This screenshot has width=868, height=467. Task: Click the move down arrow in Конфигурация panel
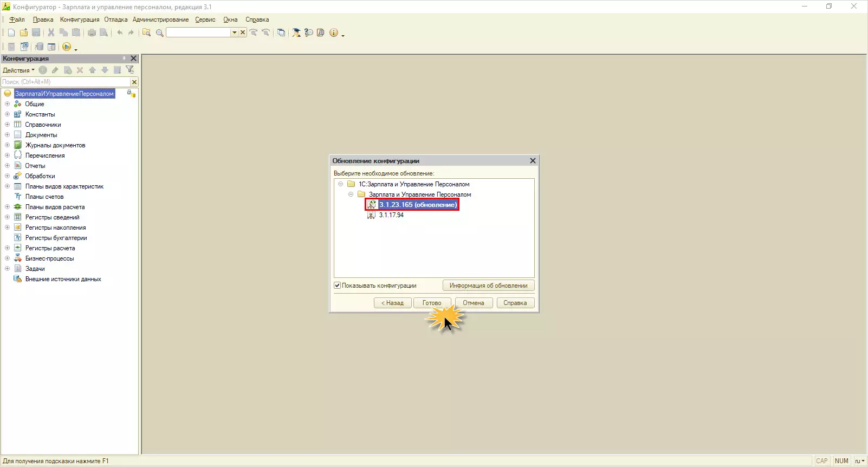(x=105, y=70)
